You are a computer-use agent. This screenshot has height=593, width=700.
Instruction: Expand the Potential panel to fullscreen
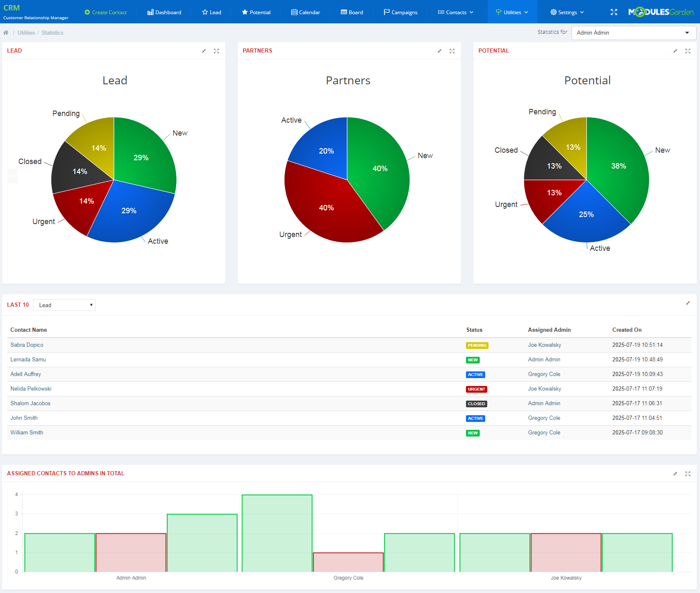[687, 50]
